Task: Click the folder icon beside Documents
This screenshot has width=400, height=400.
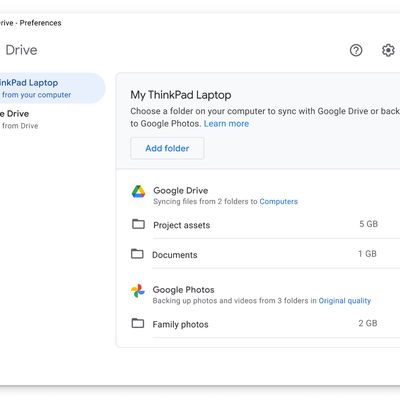Action: click(137, 254)
